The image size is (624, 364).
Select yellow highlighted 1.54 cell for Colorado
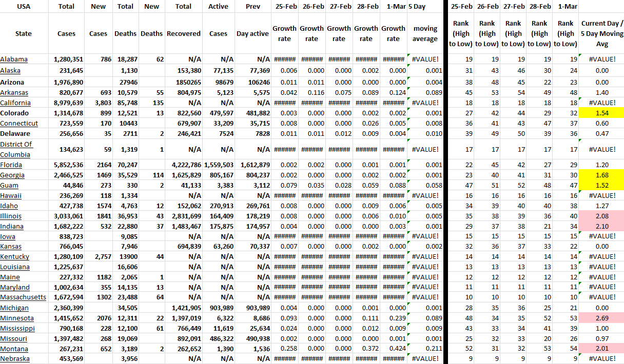[x=601, y=113]
